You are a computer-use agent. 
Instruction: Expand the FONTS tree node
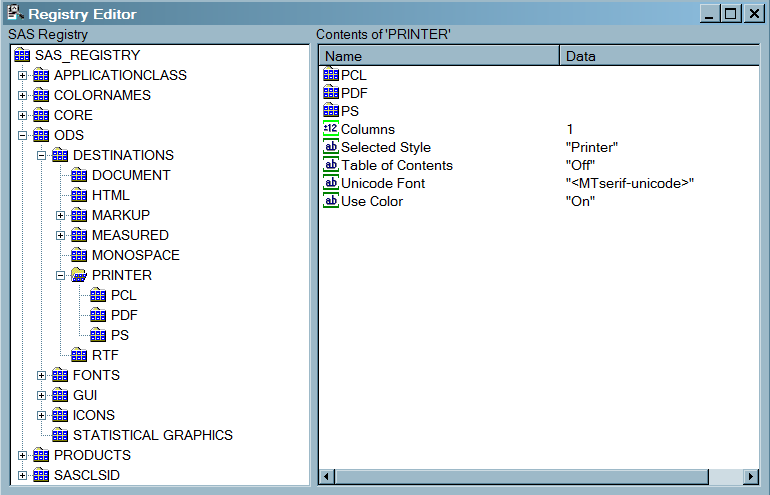click(42, 375)
